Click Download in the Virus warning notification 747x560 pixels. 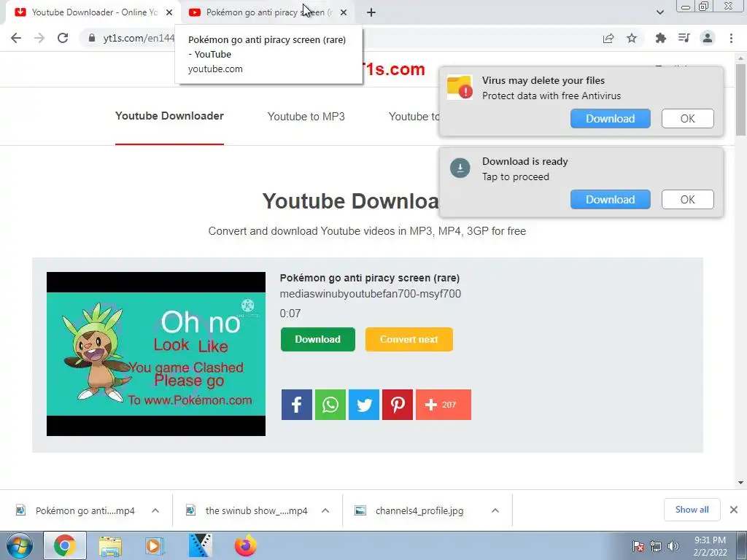click(611, 119)
